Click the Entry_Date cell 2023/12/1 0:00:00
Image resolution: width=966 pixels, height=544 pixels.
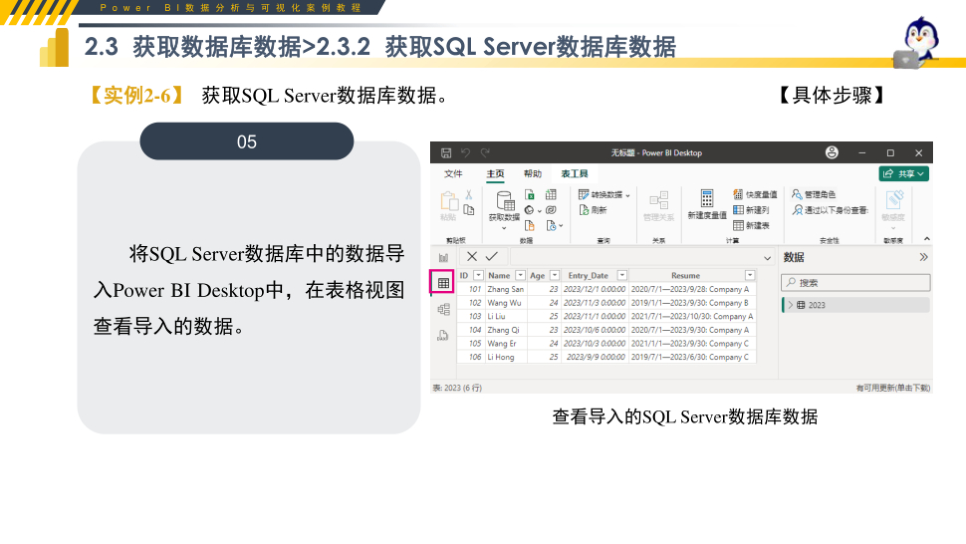tap(595, 289)
